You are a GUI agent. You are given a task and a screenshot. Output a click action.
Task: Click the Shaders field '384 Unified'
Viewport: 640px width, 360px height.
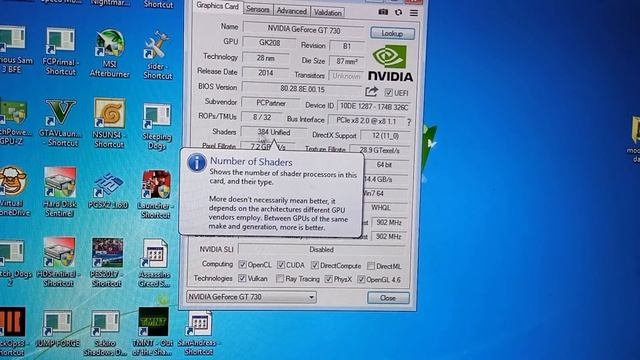(x=273, y=132)
